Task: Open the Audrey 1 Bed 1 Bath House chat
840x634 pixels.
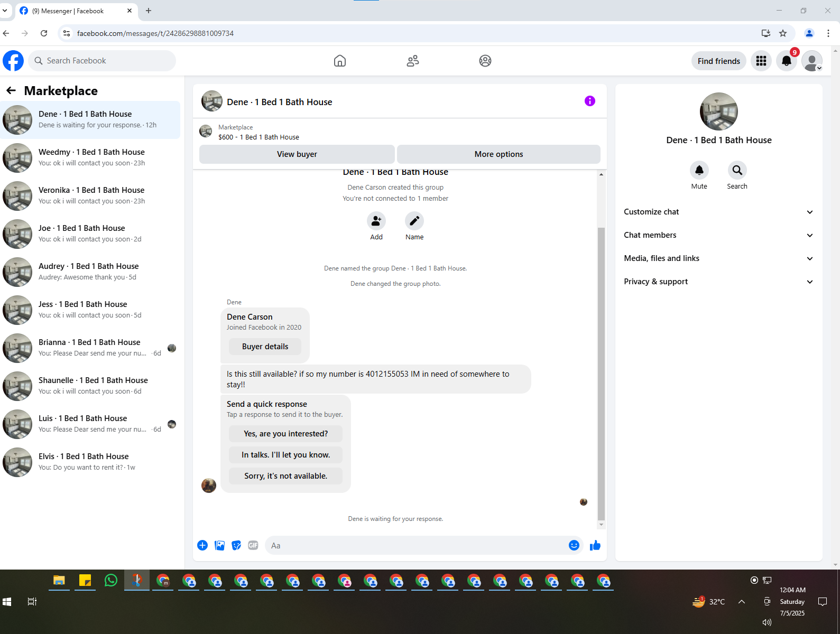Action: click(90, 272)
